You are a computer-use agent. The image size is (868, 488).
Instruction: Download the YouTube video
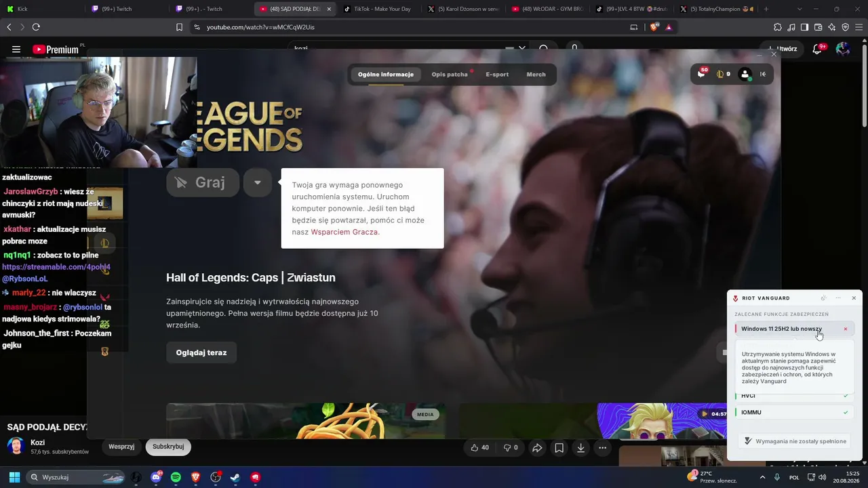pos(580,447)
